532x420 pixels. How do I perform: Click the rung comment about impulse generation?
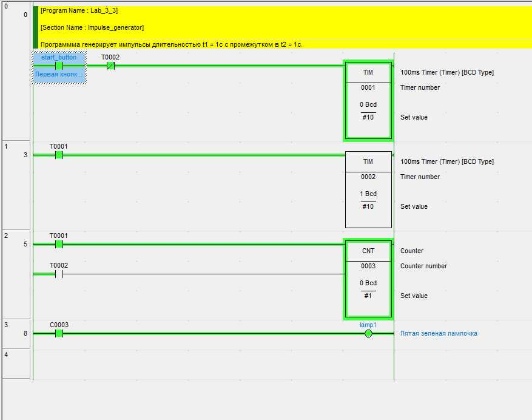[171, 44]
